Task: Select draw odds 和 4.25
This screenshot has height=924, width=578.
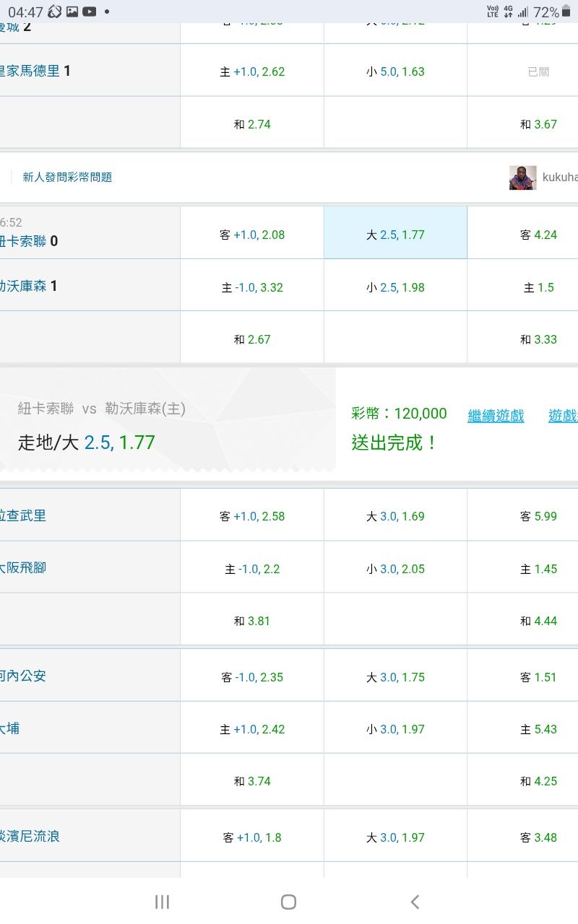Action: click(x=538, y=781)
